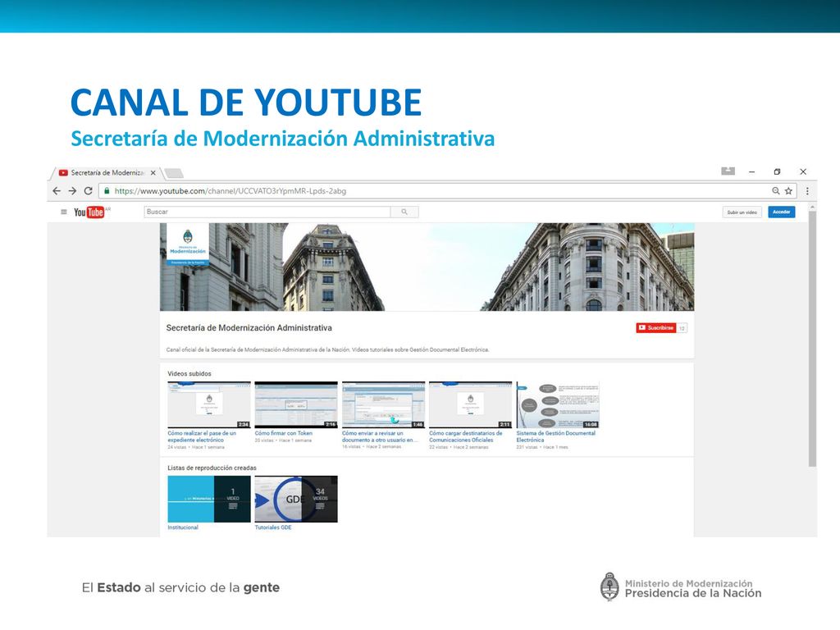Image resolution: width=840 pixels, height=630 pixels.
Task: Open the Tutoriales GDE playlist thumbnail
Action: (x=296, y=499)
